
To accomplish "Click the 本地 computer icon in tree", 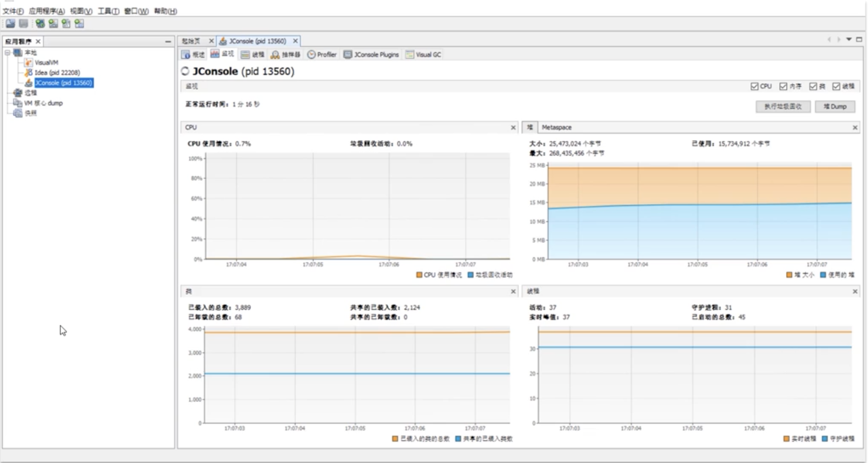I will click(x=18, y=52).
